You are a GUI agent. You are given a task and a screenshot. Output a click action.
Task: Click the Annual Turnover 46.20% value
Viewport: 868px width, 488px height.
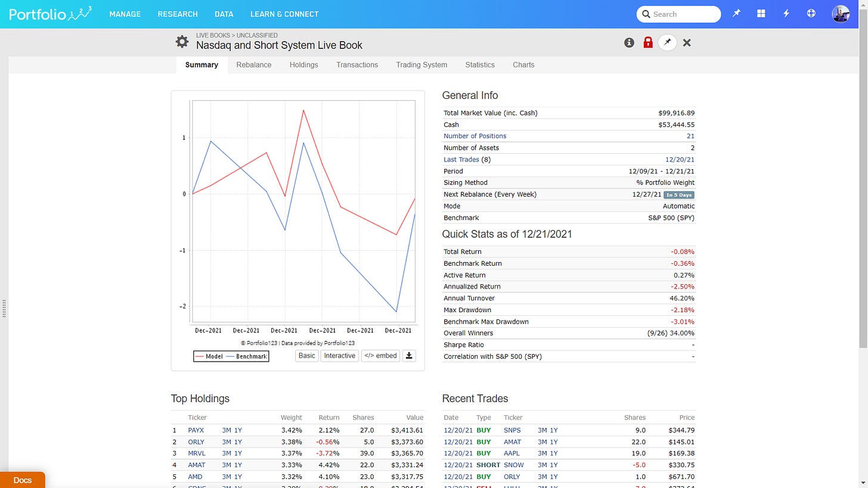(683, 298)
